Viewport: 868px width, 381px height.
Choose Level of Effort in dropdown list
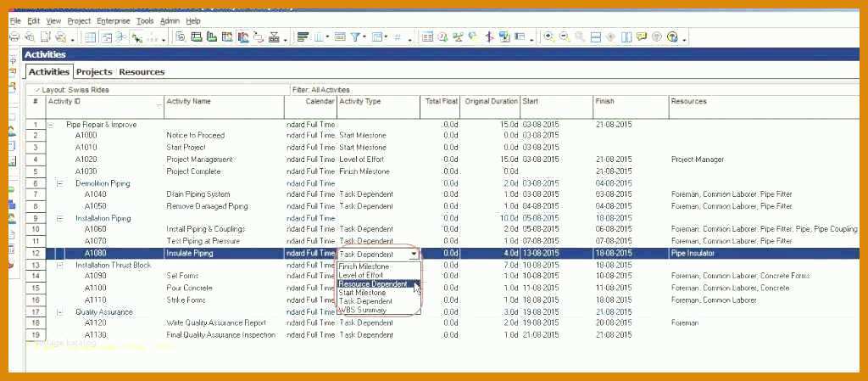coord(360,275)
